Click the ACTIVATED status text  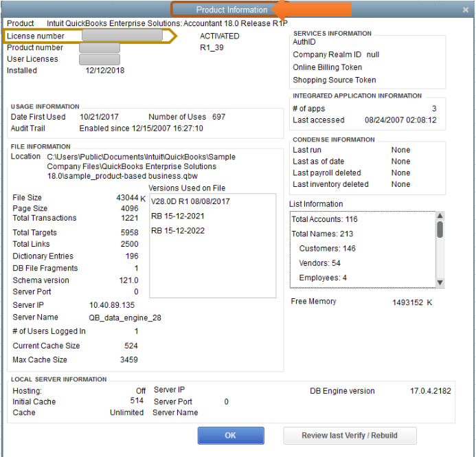point(220,36)
